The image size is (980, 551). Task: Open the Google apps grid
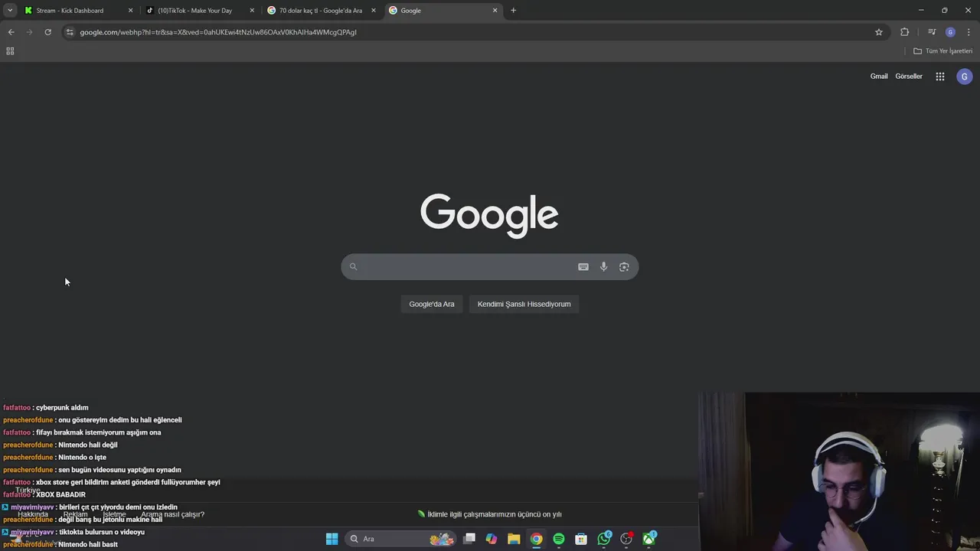tap(940, 77)
